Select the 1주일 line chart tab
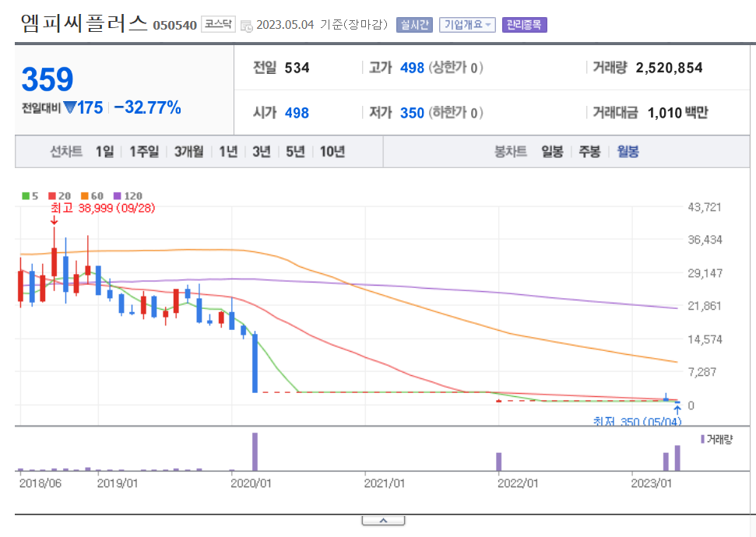Screen dimensions: 756x537 tap(144, 152)
